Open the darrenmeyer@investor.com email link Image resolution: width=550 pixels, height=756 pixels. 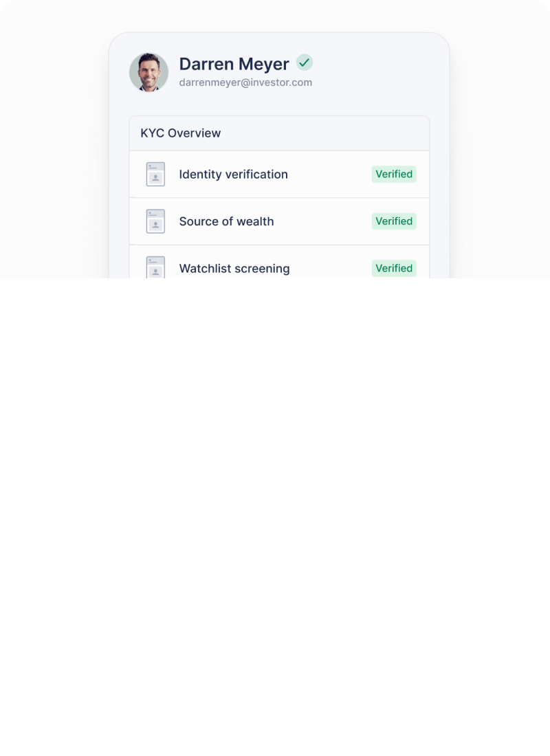(x=245, y=82)
